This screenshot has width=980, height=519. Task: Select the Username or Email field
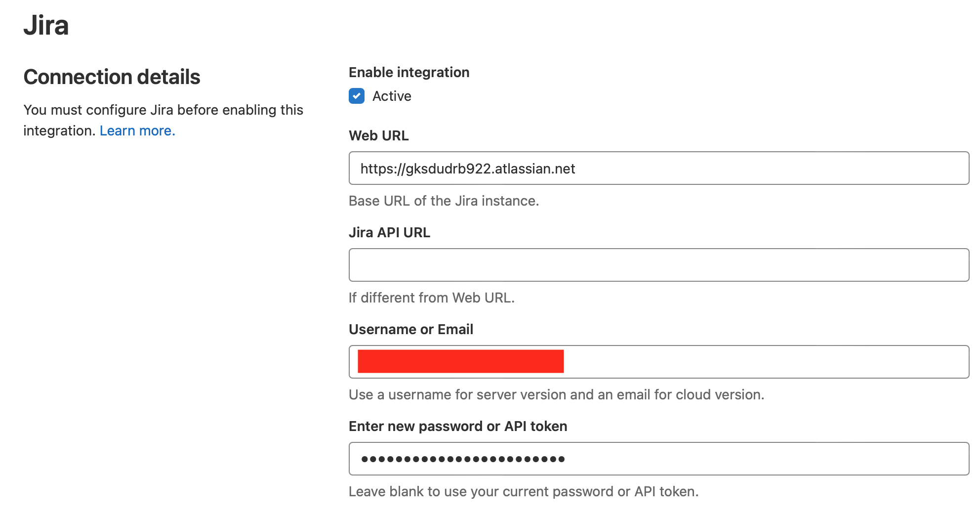(659, 362)
